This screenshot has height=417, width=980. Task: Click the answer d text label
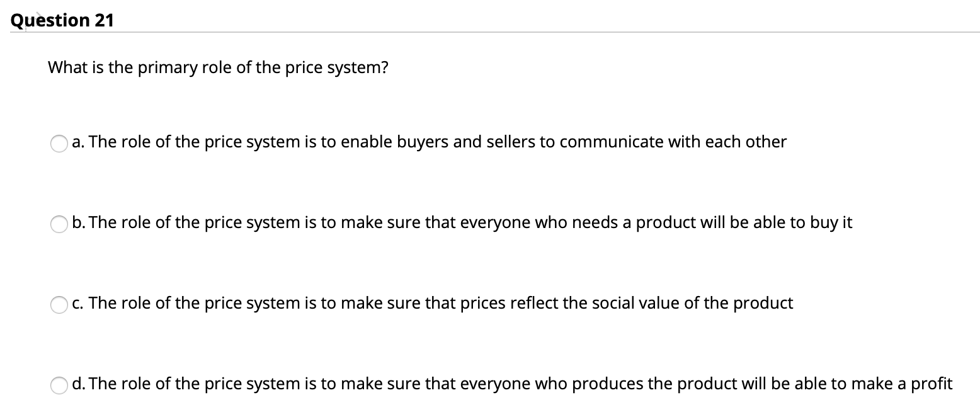511,384
